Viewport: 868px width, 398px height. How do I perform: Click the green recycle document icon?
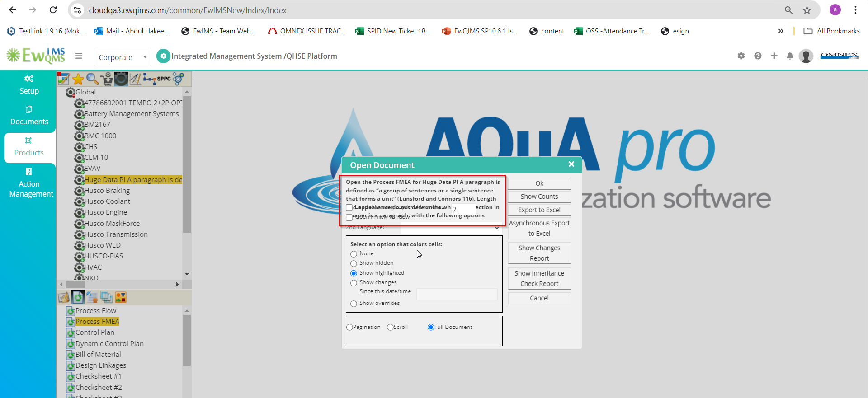(x=78, y=297)
